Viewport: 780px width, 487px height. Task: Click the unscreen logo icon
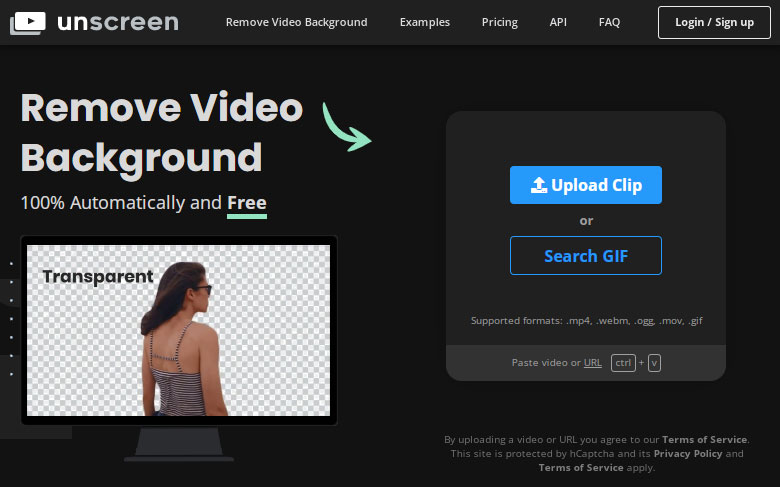pos(28,23)
